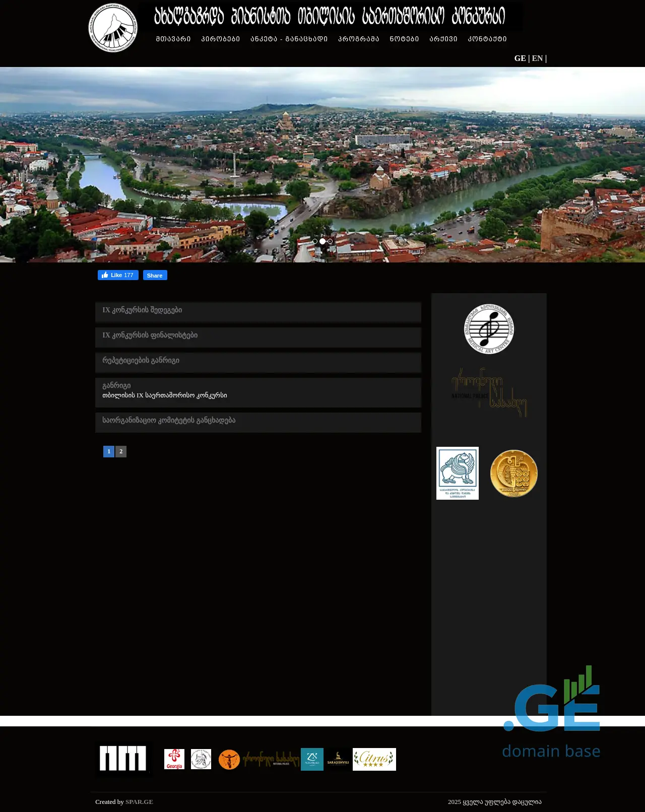This screenshot has width=645, height=812.
Task: Open the მთავარი menu item
Action: pyautogui.click(x=173, y=39)
